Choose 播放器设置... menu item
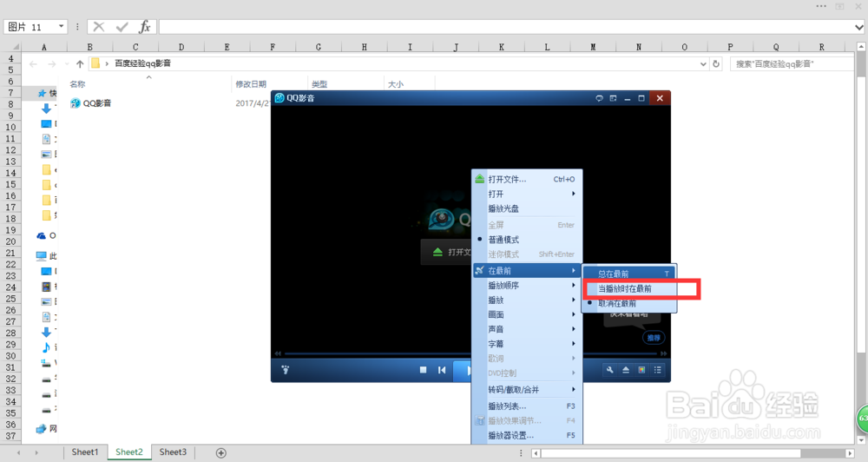The height and width of the screenshot is (462, 868). 527,435
